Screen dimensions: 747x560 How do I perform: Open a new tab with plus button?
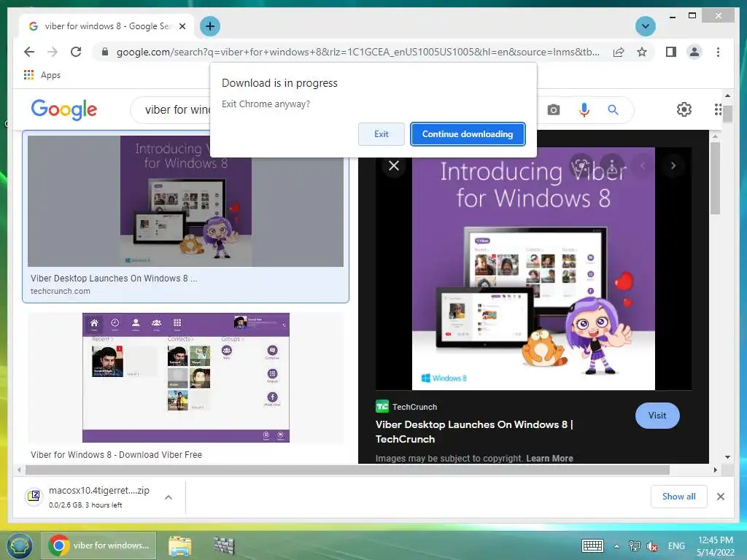click(x=209, y=26)
